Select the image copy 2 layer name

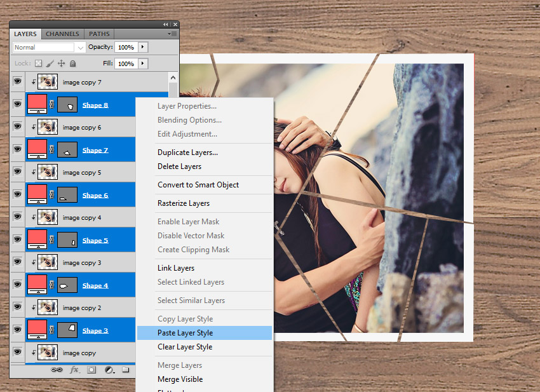[x=82, y=308]
